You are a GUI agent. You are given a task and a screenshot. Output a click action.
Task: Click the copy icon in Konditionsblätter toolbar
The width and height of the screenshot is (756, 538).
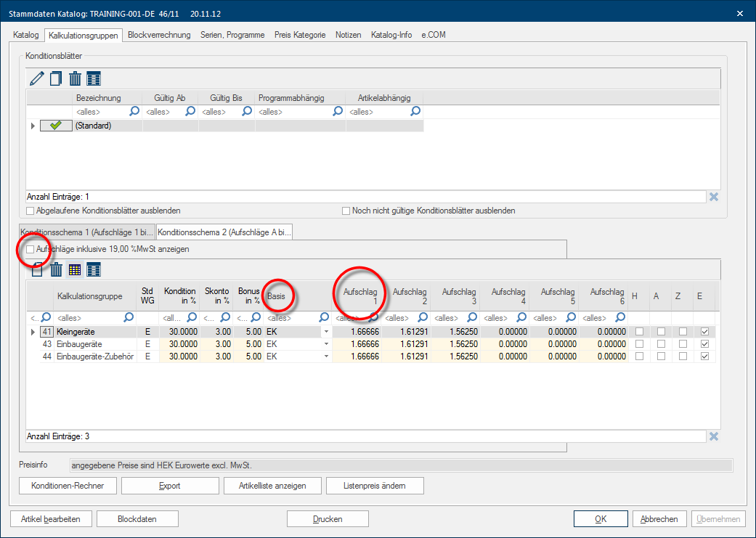click(x=56, y=78)
